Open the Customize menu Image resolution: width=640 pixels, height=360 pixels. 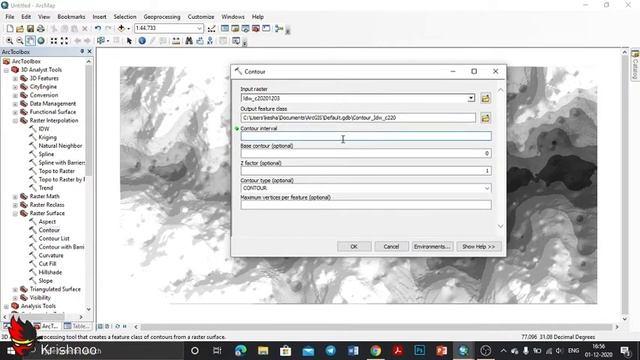[201, 17]
